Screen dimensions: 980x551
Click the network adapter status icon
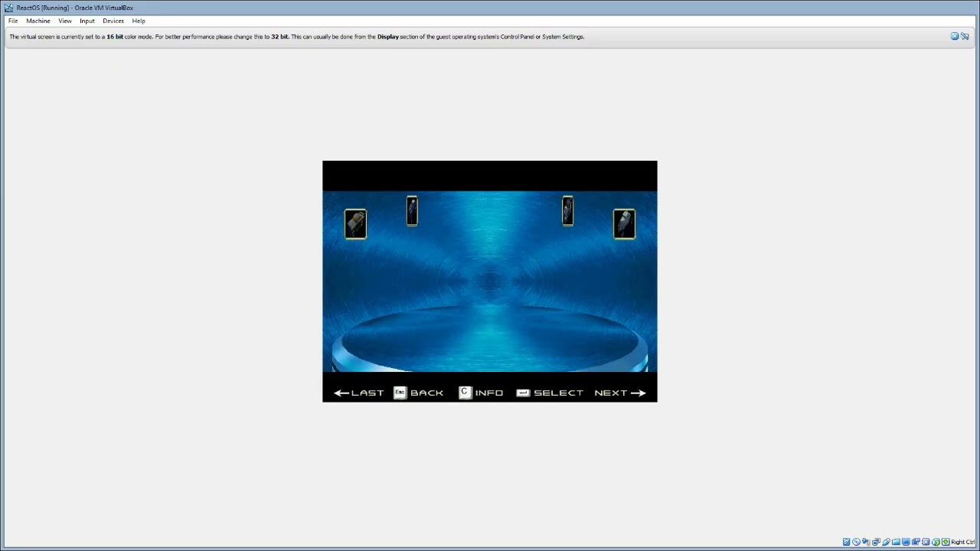tap(876, 542)
